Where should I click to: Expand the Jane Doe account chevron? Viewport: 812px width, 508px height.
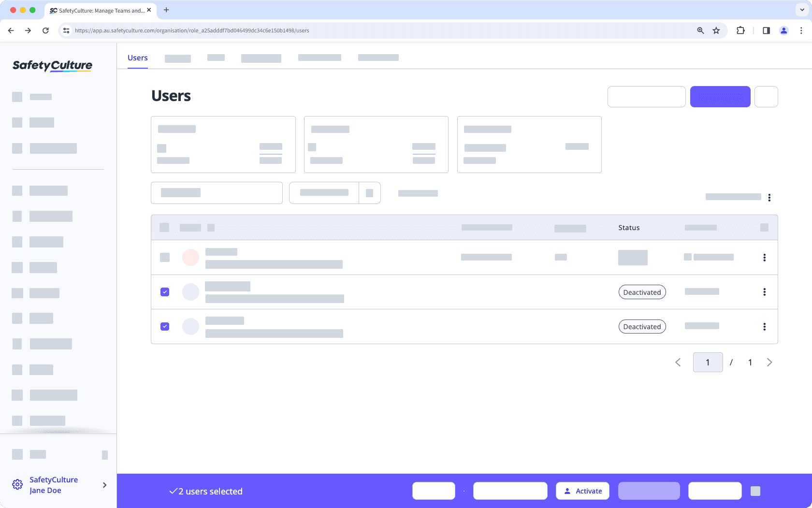104,485
